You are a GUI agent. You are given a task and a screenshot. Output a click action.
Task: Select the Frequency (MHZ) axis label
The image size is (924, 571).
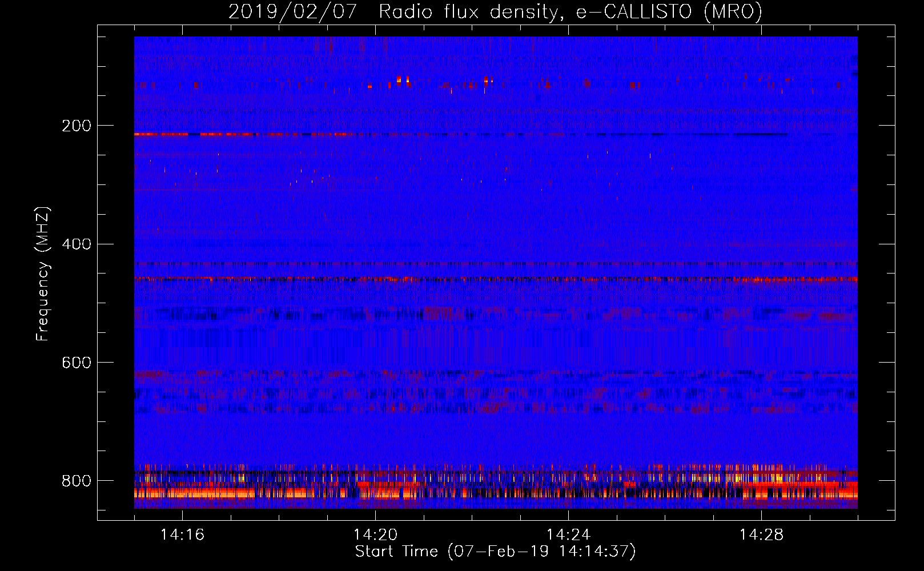tap(43, 274)
